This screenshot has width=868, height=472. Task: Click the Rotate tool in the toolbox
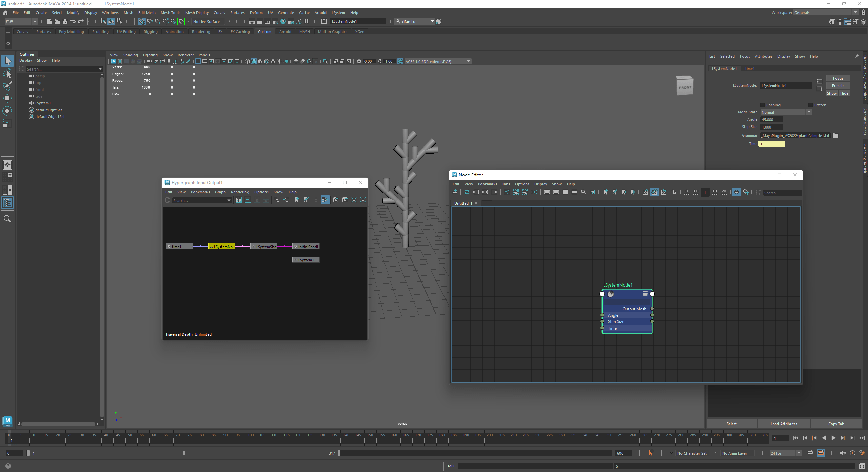[7, 111]
